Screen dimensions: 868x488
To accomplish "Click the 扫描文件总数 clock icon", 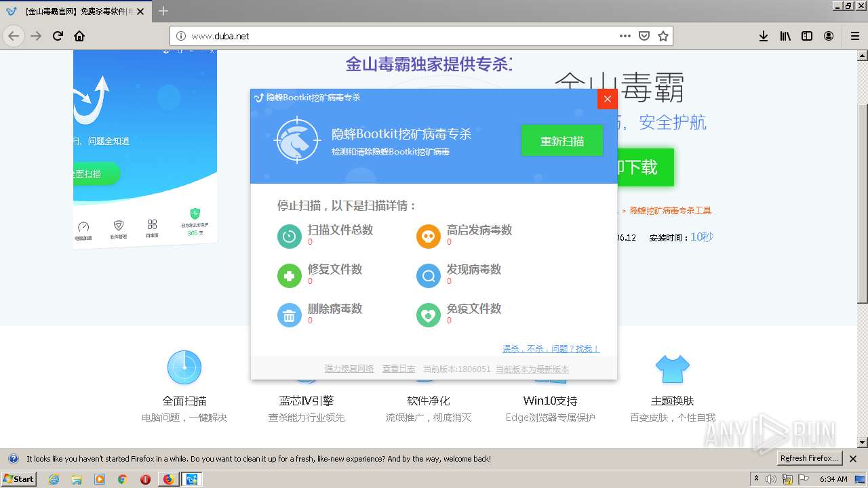I will 290,236.
